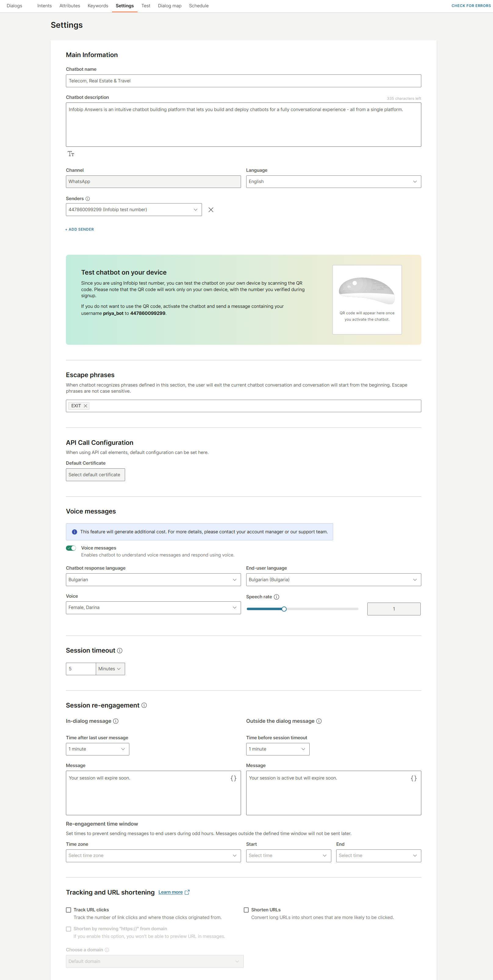This screenshot has height=980, width=493.
Task: Insert a variable into the in-dialog message
Action: coord(233,778)
